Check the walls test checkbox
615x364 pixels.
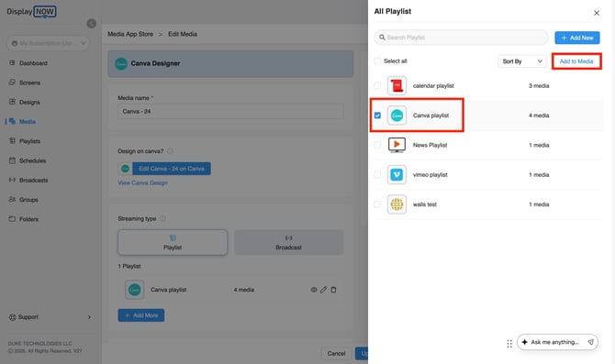(x=377, y=204)
